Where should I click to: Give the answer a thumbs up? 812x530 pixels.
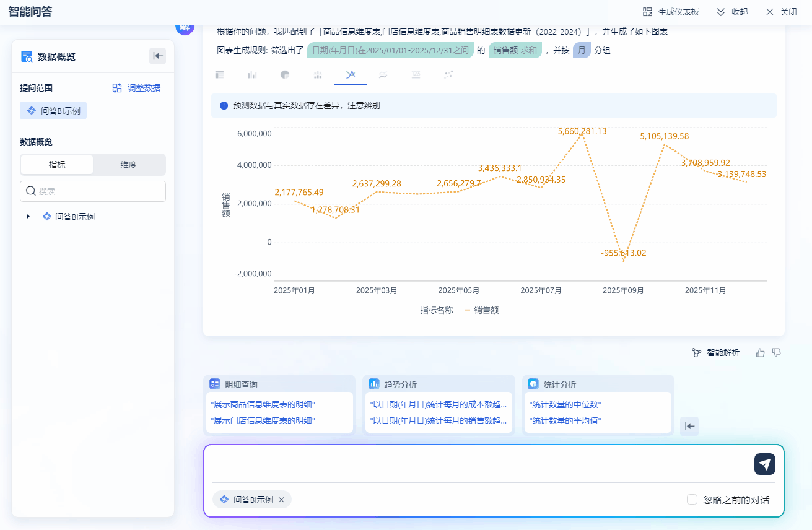pos(761,353)
